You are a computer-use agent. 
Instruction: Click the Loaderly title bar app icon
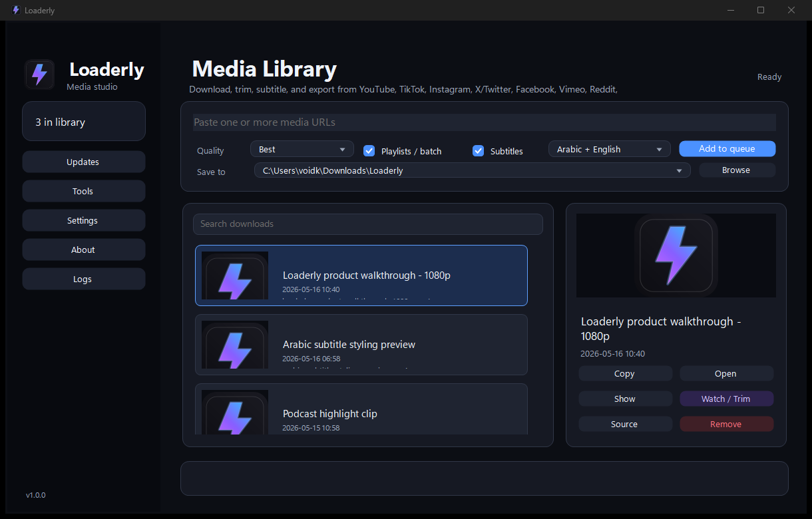(16, 10)
